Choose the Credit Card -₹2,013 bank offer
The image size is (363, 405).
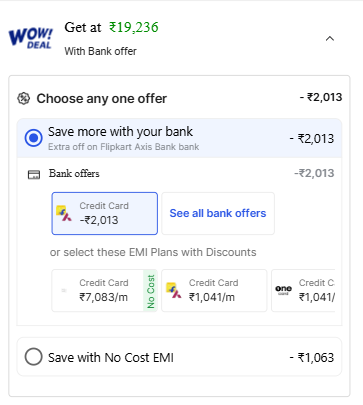point(105,213)
